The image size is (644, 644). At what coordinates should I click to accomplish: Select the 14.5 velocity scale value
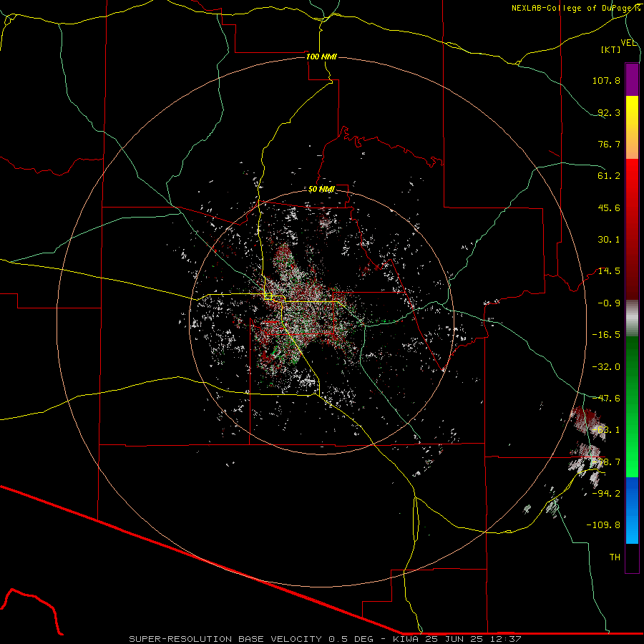(x=609, y=271)
